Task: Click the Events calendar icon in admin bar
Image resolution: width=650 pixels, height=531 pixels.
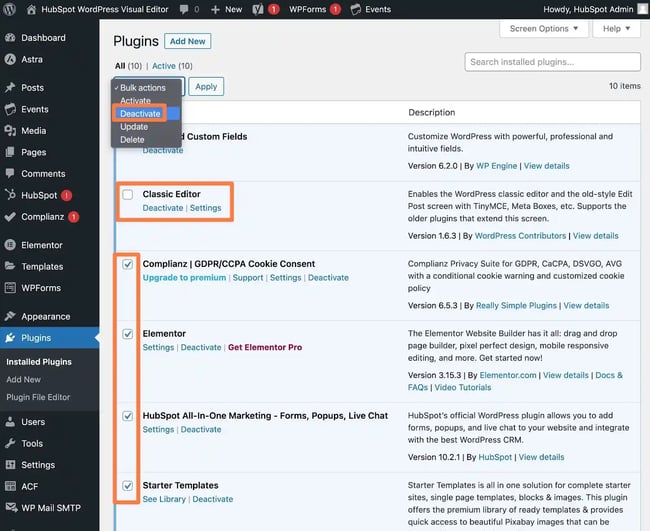Action: pyautogui.click(x=356, y=10)
